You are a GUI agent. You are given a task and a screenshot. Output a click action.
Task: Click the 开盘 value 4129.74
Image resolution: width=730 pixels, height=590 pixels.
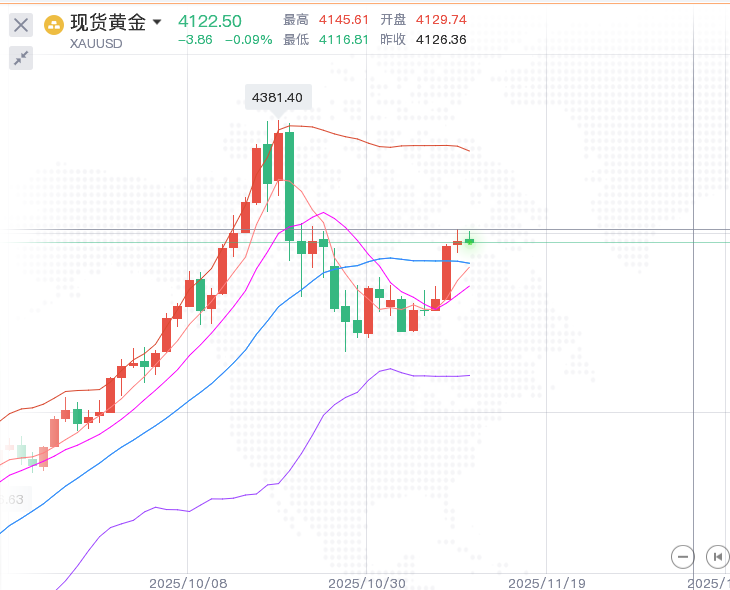pos(441,20)
